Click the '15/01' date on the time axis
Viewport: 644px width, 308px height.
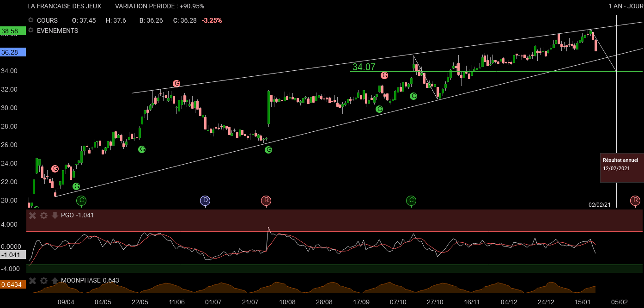point(583,302)
